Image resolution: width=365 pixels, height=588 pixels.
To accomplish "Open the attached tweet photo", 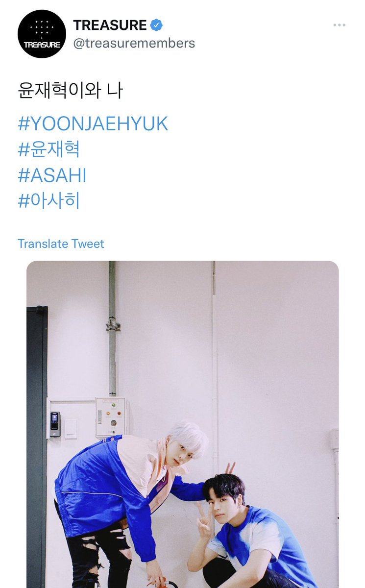I will pyautogui.click(x=182, y=424).
